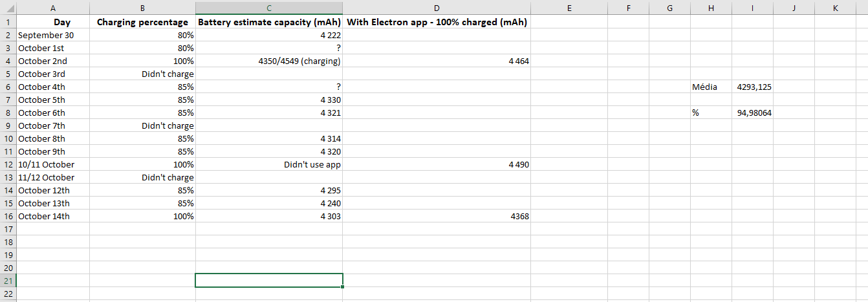Click the 'Battery estimate capacity (mAh)' cell
The image size is (868, 302).
tap(269, 22)
